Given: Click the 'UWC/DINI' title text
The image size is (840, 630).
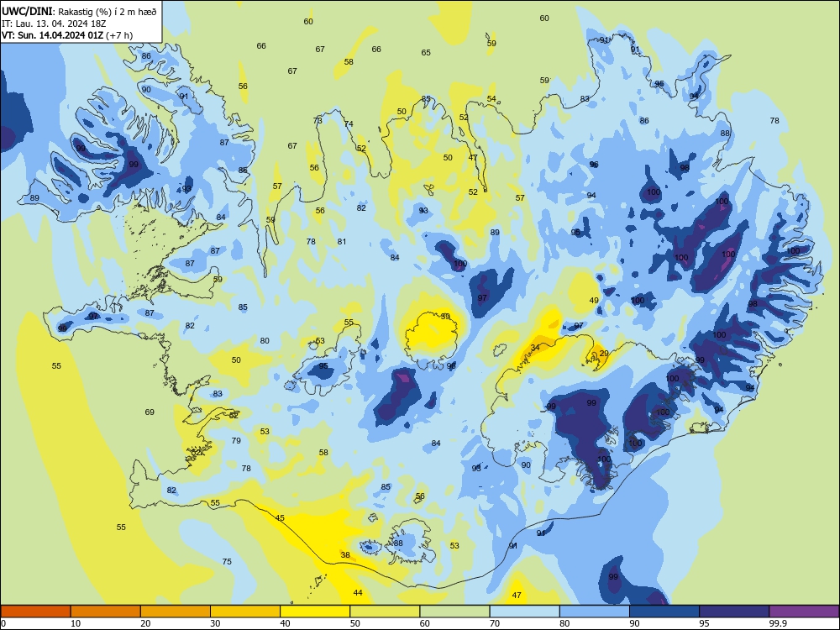Looking at the screenshot, I should tap(27, 12).
